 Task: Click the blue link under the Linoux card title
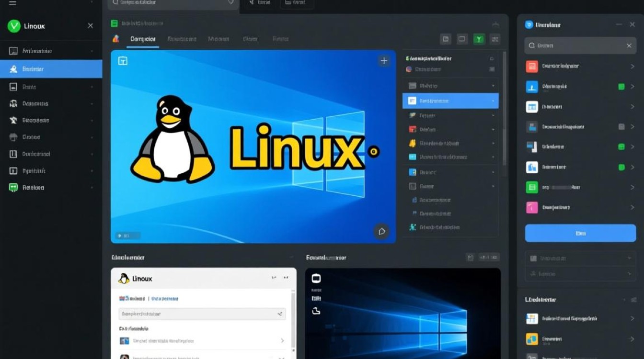165,298
